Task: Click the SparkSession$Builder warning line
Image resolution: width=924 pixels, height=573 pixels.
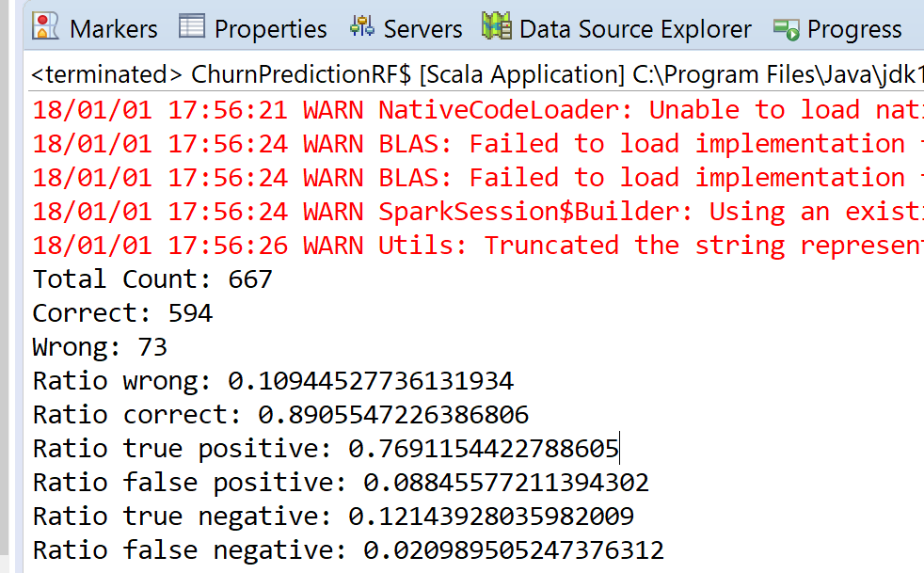Action: [478, 212]
